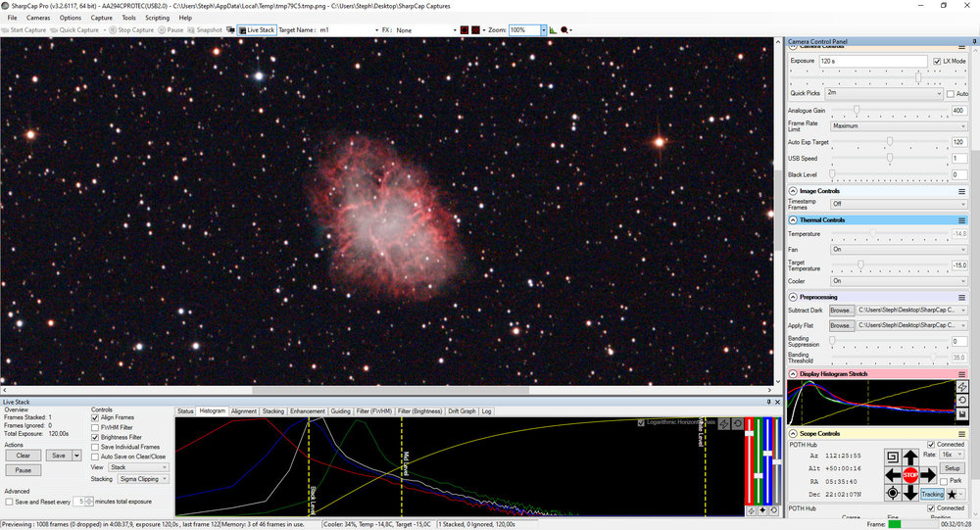Open the Stacking algorithm dropdown

[x=144, y=480]
